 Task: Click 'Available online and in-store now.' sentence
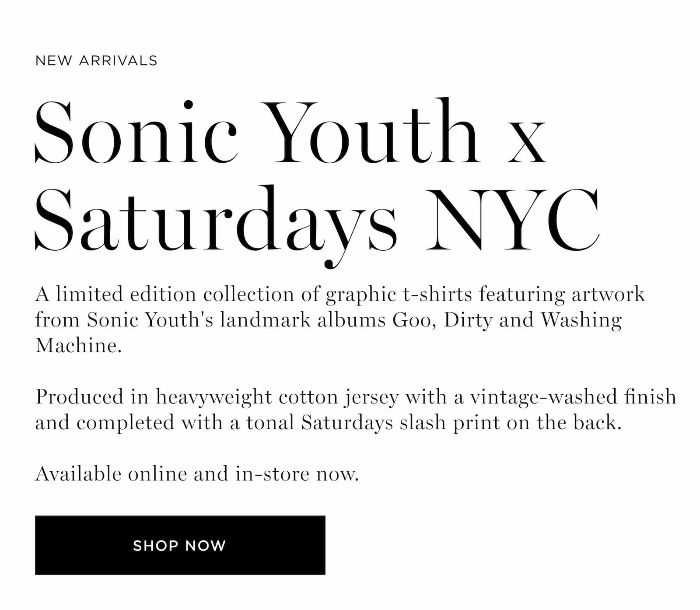point(197,474)
